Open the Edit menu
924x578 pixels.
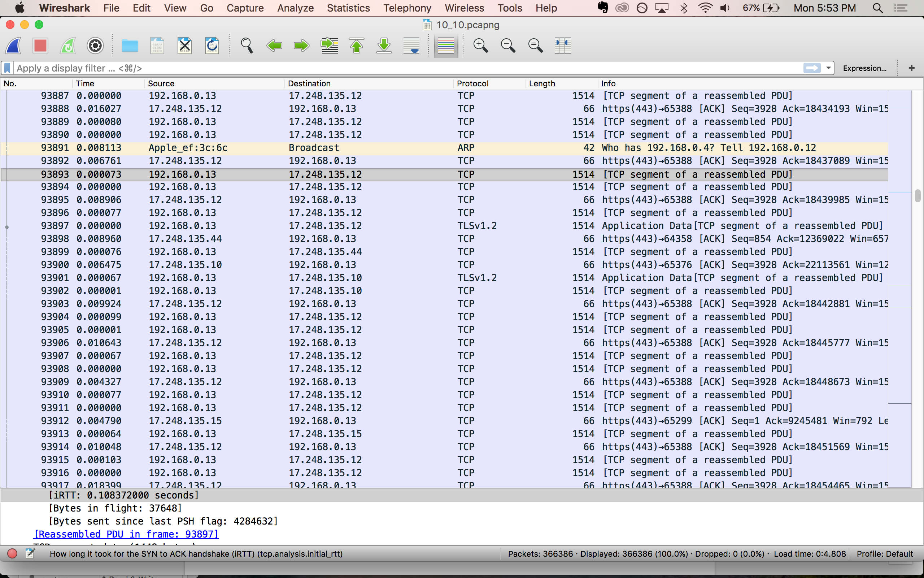[x=141, y=8]
